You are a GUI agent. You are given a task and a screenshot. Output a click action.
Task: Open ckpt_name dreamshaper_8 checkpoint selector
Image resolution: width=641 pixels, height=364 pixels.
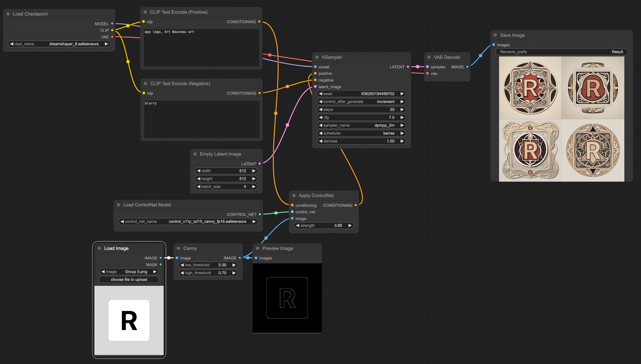click(59, 44)
